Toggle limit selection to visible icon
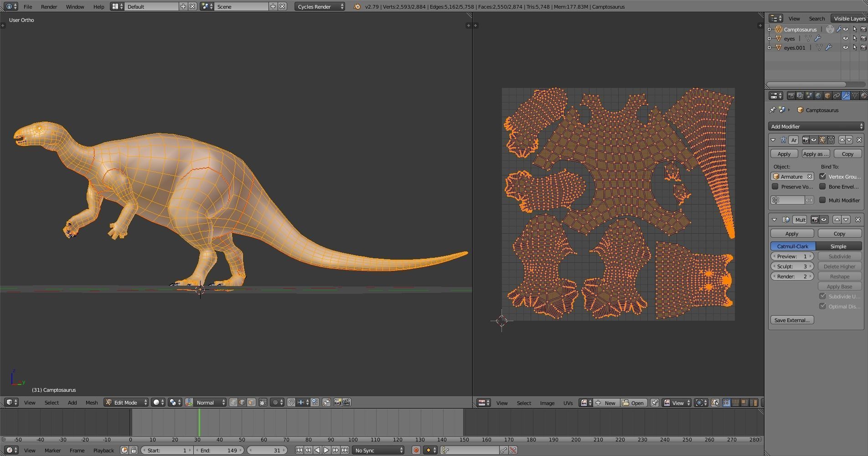The width and height of the screenshot is (868, 456). (x=263, y=402)
